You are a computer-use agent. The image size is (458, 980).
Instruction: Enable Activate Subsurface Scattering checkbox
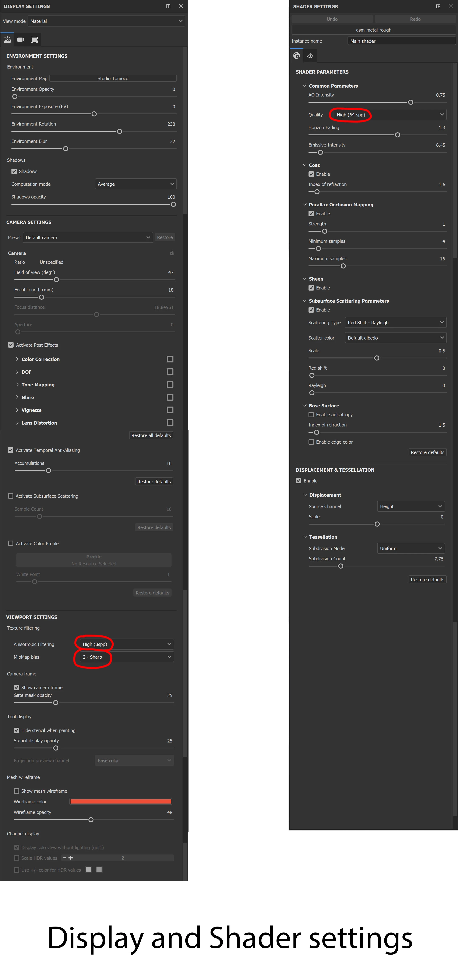point(11,496)
